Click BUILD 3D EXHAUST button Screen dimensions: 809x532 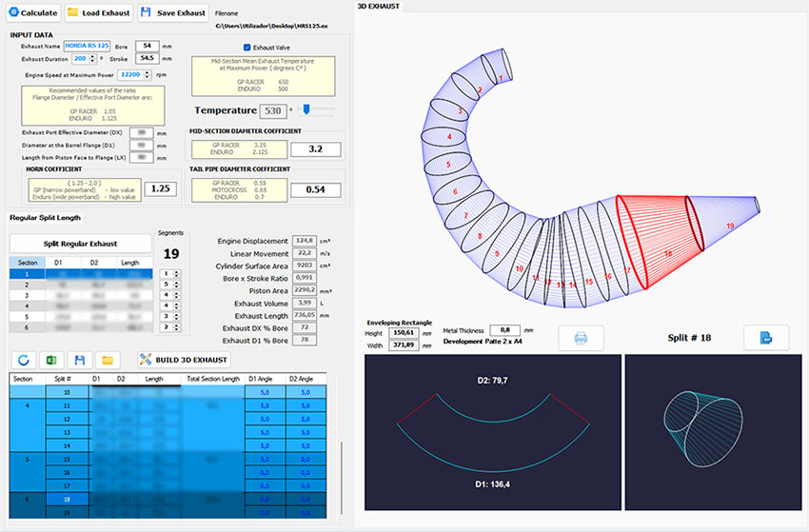point(182,360)
